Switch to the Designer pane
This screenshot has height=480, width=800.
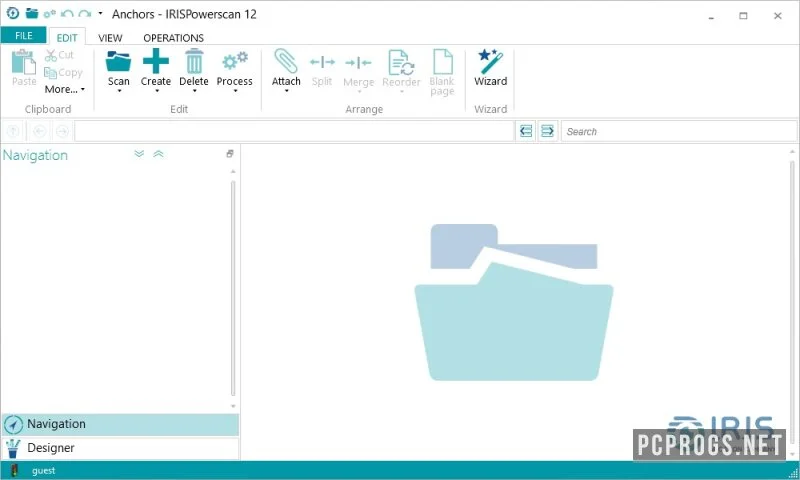click(x=120, y=448)
